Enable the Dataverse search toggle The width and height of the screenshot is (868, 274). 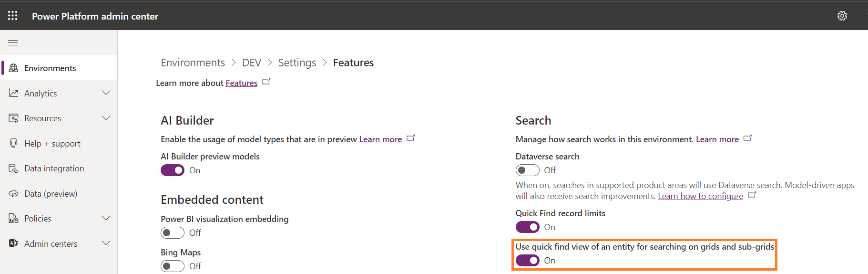pos(527,170)
